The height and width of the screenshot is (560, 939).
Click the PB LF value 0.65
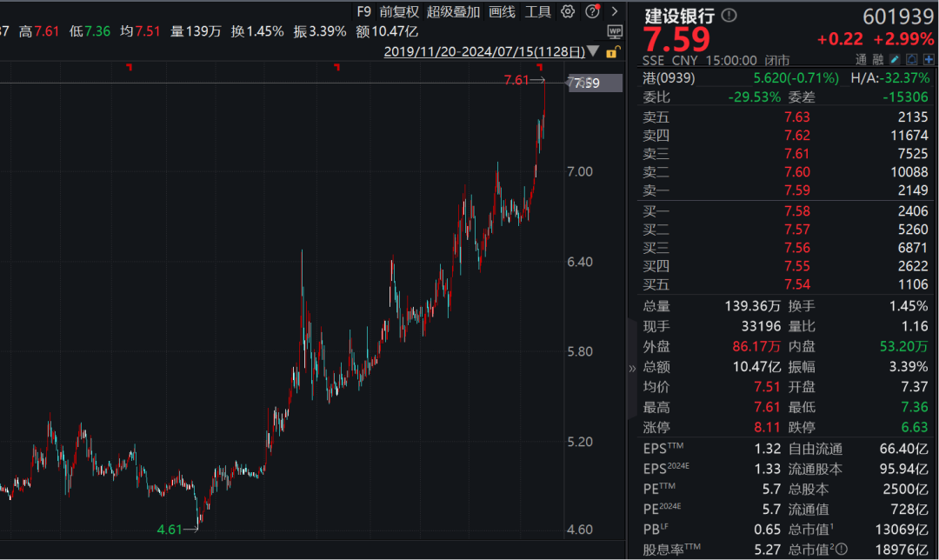[x=767, y=530]
